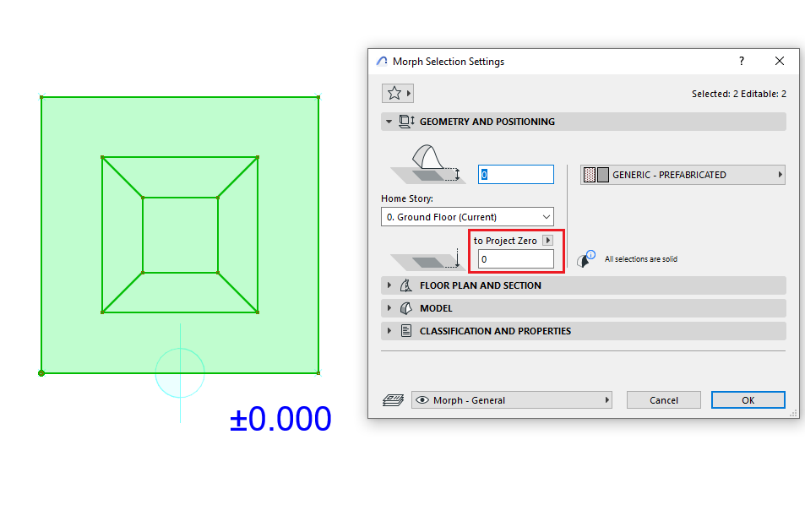Click the OK button

748,400
